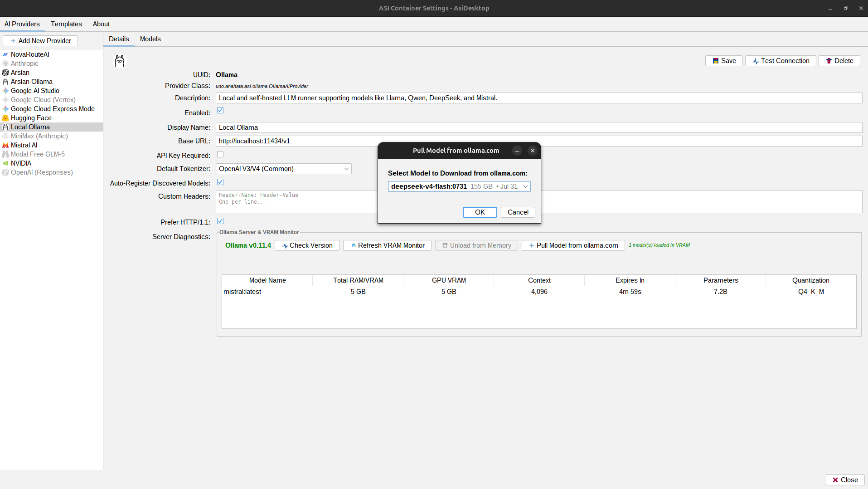Click the GPU VRAM column header
The image size is (868, 489).
pyautogui.click(x=449, y=280)
